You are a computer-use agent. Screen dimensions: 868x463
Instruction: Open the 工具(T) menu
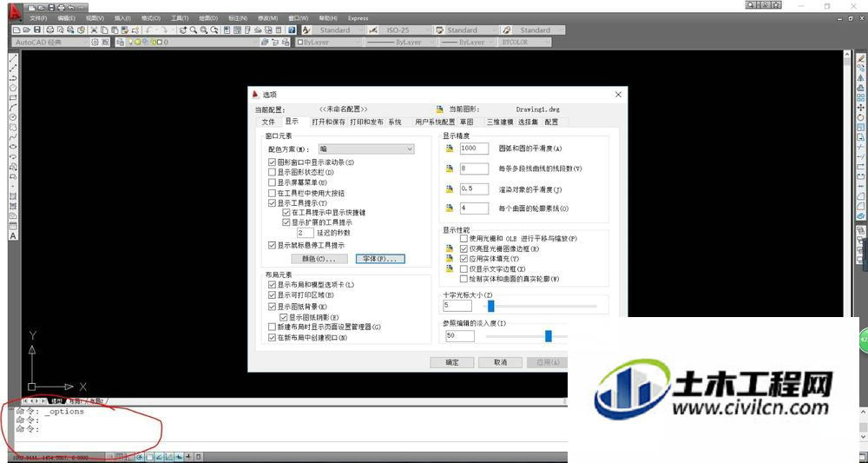coord(180,18)
